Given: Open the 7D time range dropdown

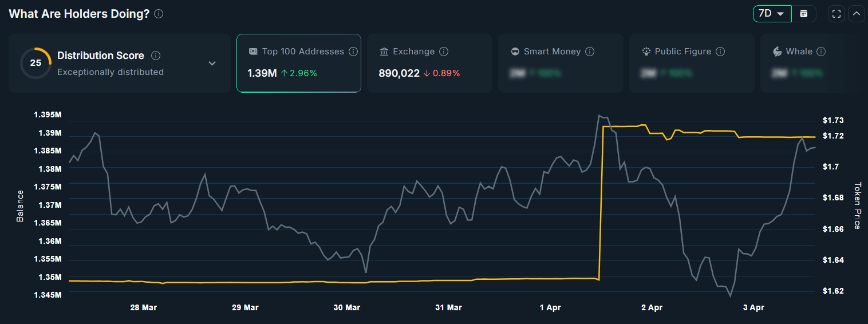Looking at the screenshot, I should click(x=772, y=14).
